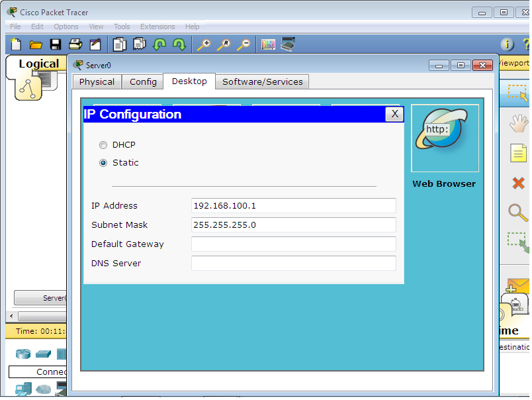This screenshot has width=532, height=400.
Task: Switch to the Config tab
Action: point(142,81)
